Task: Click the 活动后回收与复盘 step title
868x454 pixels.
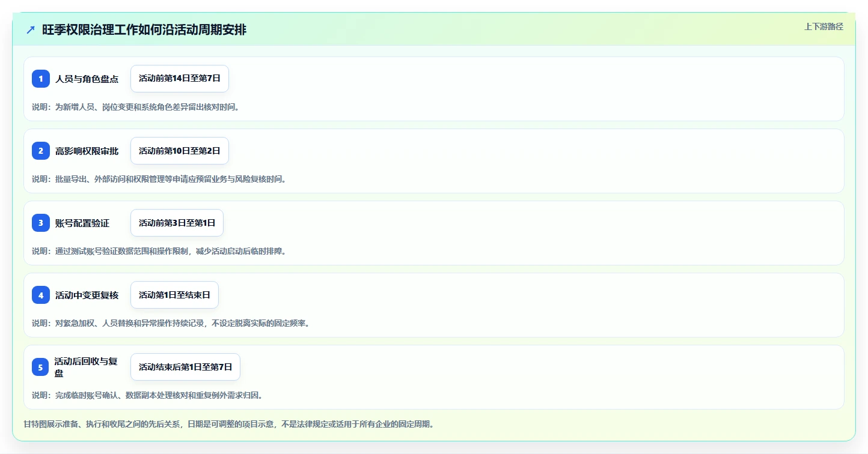Action: tap(86, 367)
